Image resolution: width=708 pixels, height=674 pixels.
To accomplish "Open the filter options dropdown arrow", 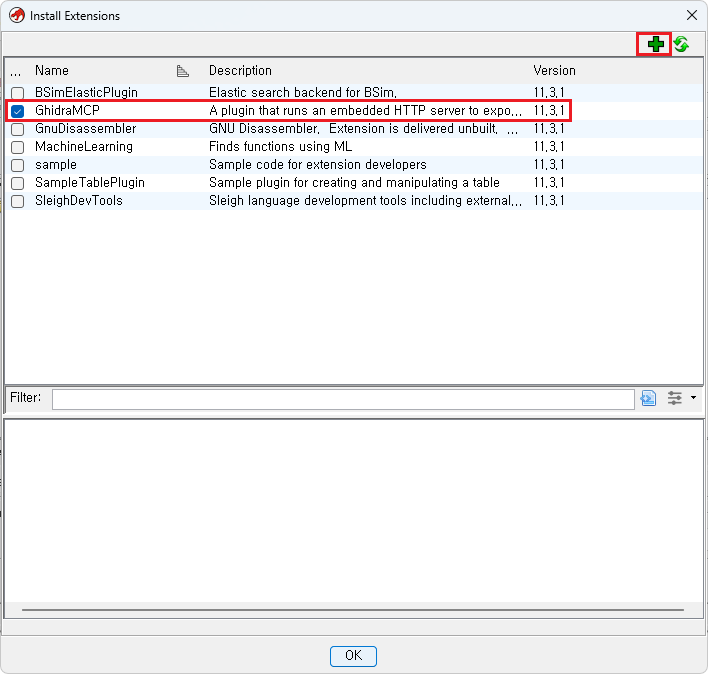I will pyautogui.click(x=694, y=398).
